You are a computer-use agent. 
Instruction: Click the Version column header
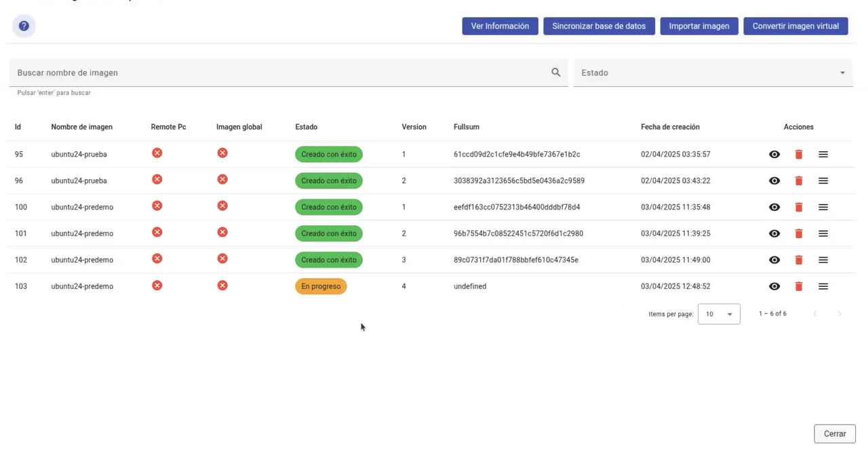pos(414,127)
